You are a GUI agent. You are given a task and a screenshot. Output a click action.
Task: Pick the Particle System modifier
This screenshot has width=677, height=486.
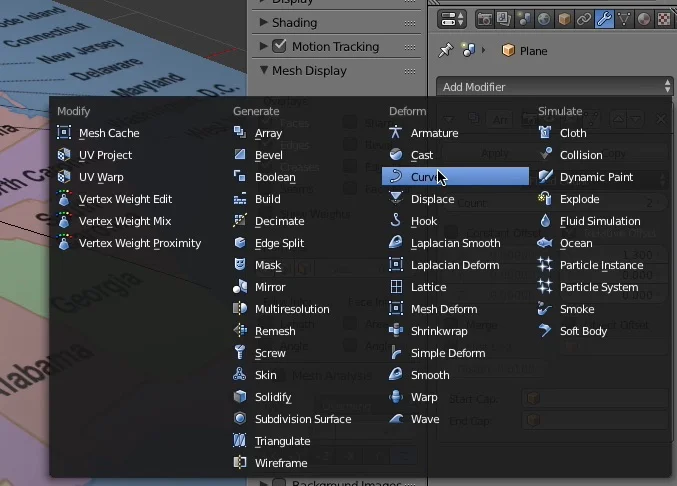click(x=599, y=287)
